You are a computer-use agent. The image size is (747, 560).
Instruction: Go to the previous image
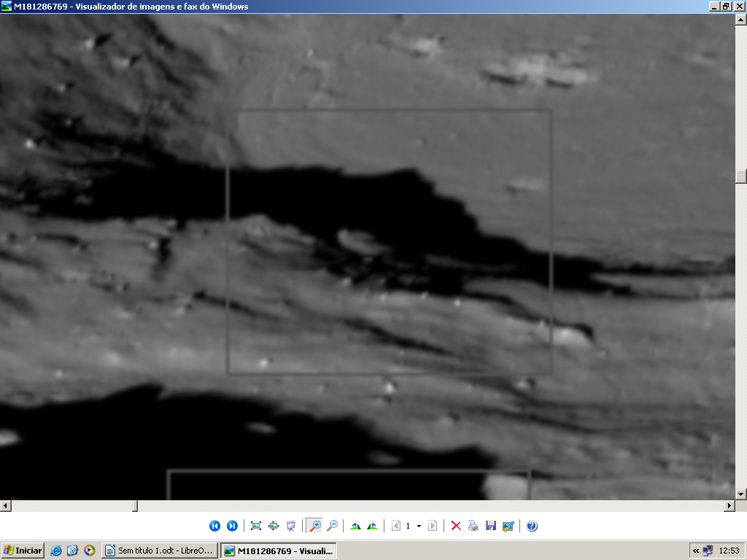tap(214, 526)
